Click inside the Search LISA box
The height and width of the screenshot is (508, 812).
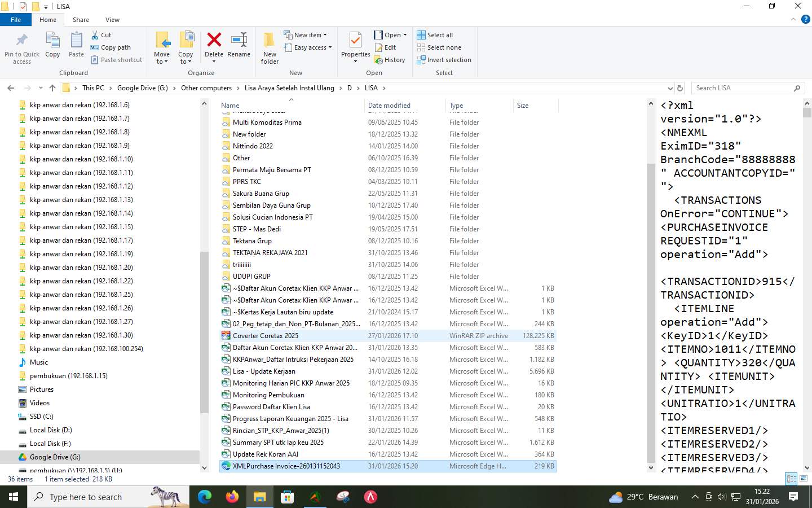tap(744, 87)
